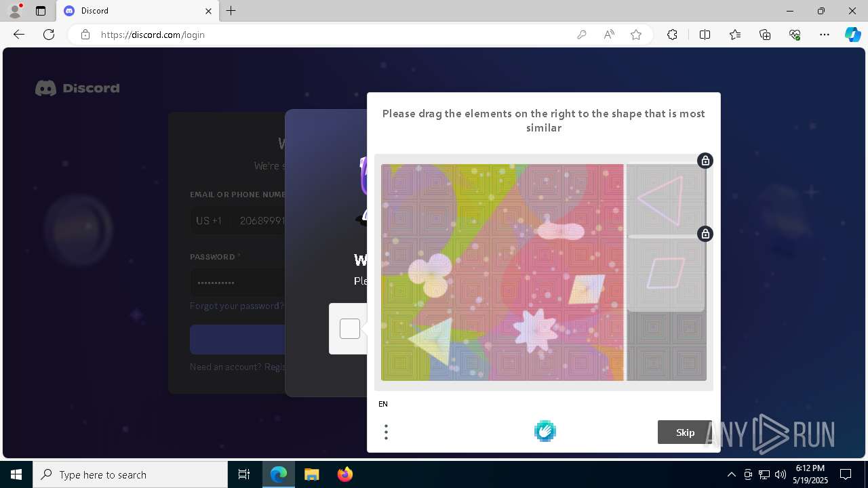The height and width of the screenshot is (488, 868).
Task: Open the Windows Start menu
Action: click(x=16, y=474)
